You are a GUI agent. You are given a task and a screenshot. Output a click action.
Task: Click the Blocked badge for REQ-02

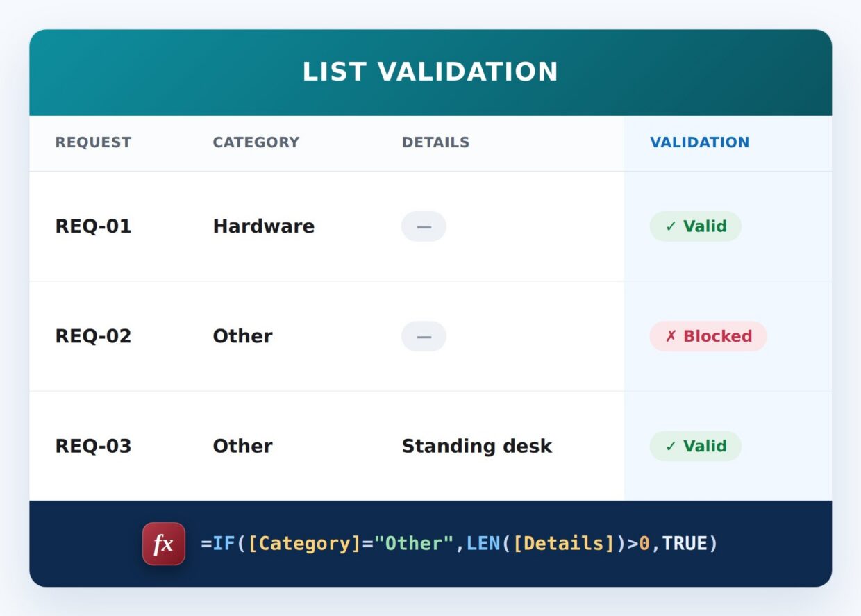tap(708, 336)
